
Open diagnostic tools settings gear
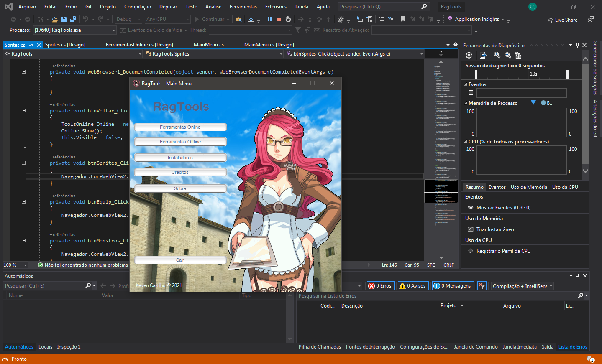469,55
